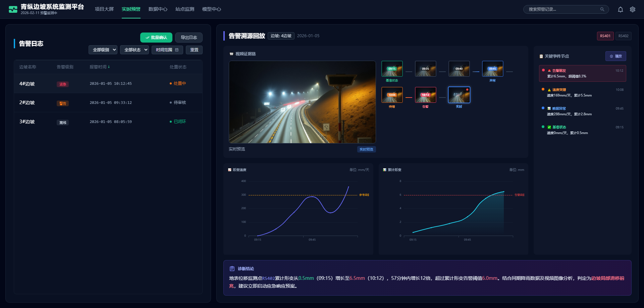Screen dimensions: 644x308
Task: Click the 报警时间 sort arrow
Action: tap(109, 67)
